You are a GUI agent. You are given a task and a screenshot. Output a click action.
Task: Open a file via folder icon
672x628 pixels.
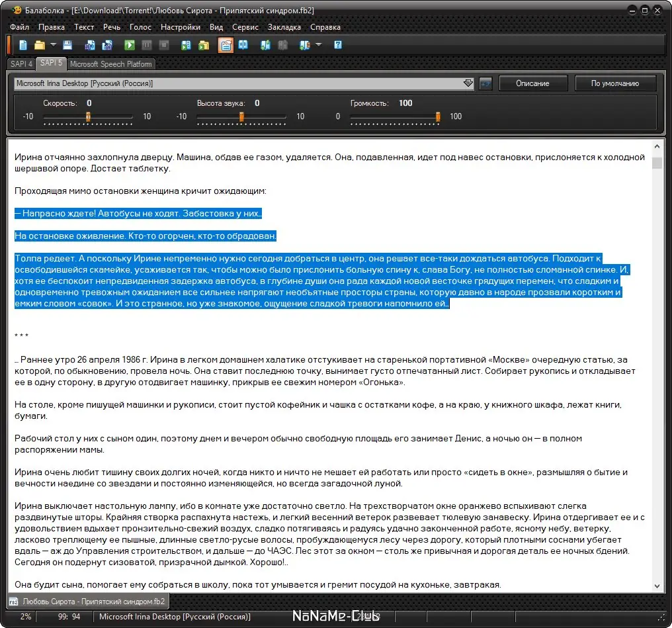click(40, 45)
